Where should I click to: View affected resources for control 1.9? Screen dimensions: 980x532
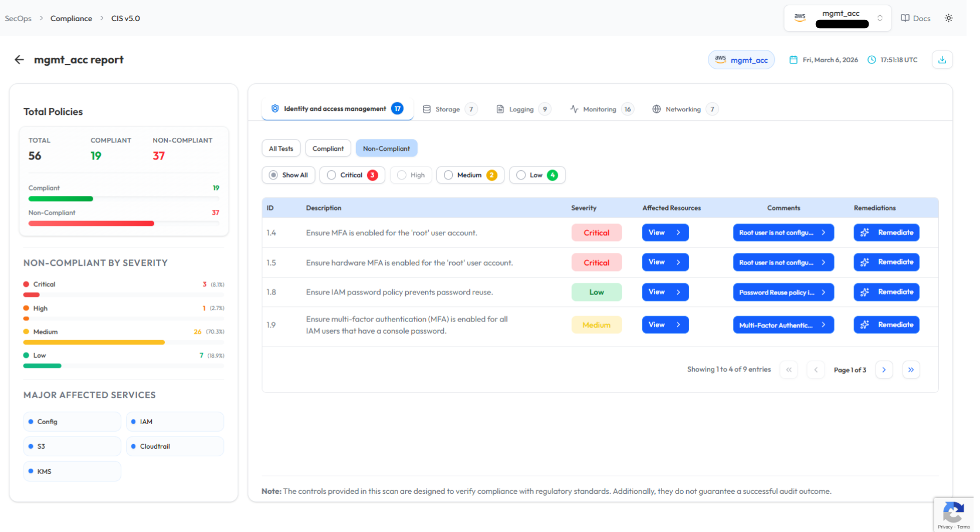coord(665,325)
